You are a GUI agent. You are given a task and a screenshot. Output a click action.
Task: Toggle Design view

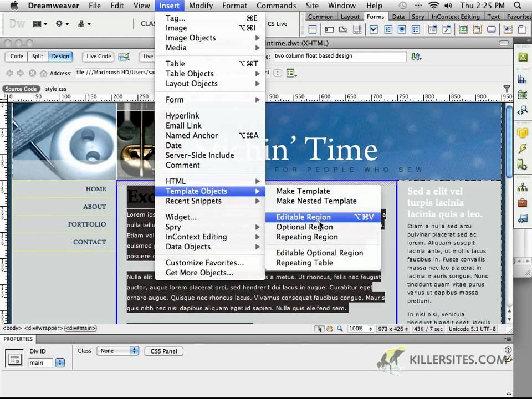[60, 57]
